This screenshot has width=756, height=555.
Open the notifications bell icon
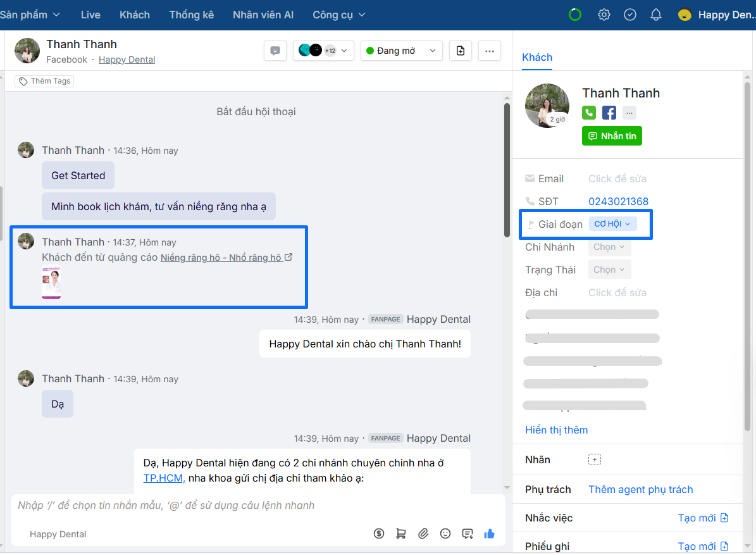(656, 15)
